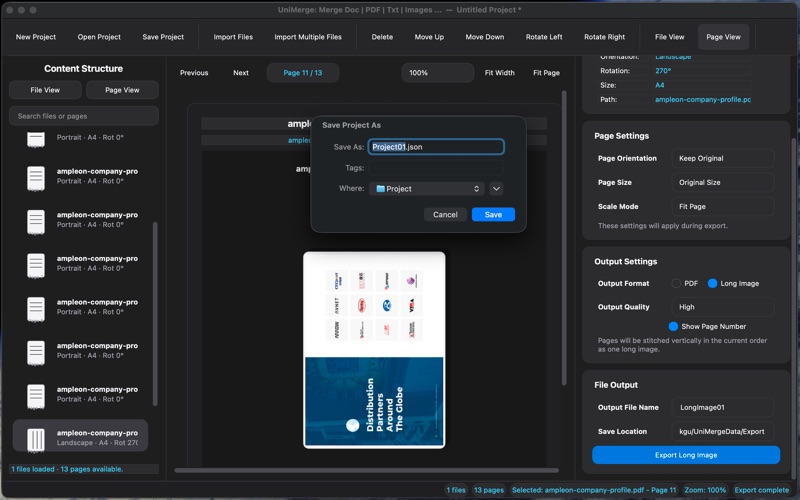Open the Scale Mode dropdown
The image size is (800, 500).
722,207
